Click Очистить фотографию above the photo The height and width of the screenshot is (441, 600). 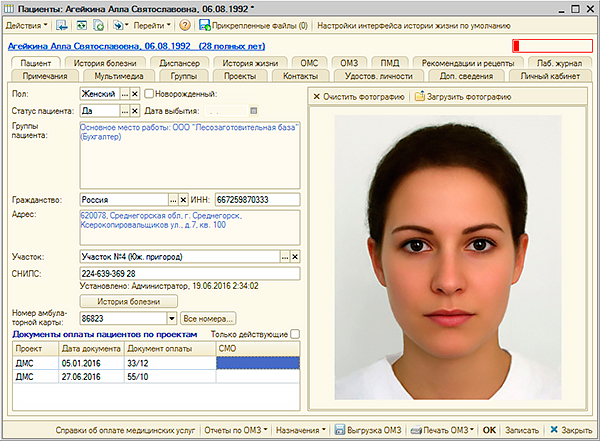(x=358, y=97)
